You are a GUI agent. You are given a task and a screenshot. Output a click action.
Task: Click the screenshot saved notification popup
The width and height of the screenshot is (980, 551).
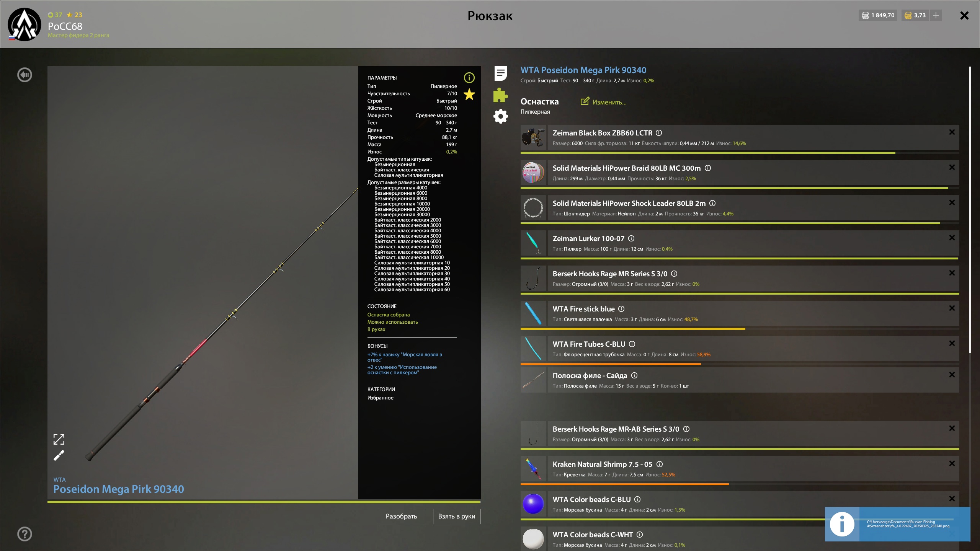point(898,524)
